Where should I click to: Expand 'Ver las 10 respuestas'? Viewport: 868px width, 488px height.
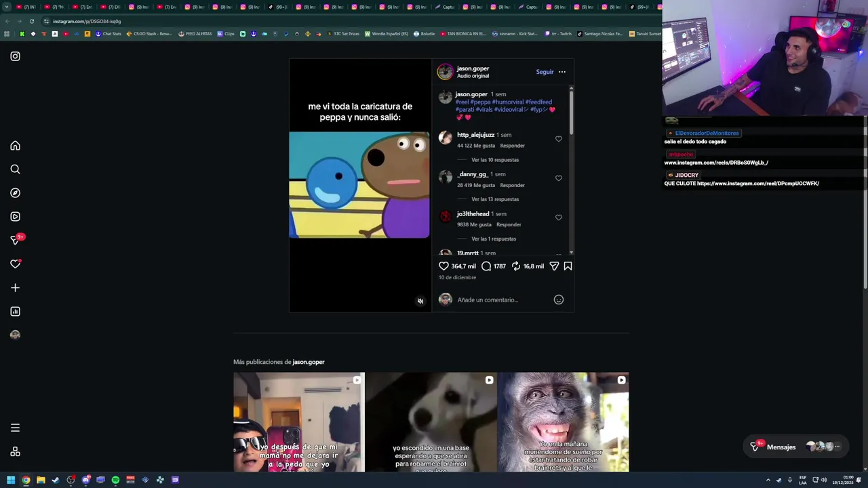(495, 160)
